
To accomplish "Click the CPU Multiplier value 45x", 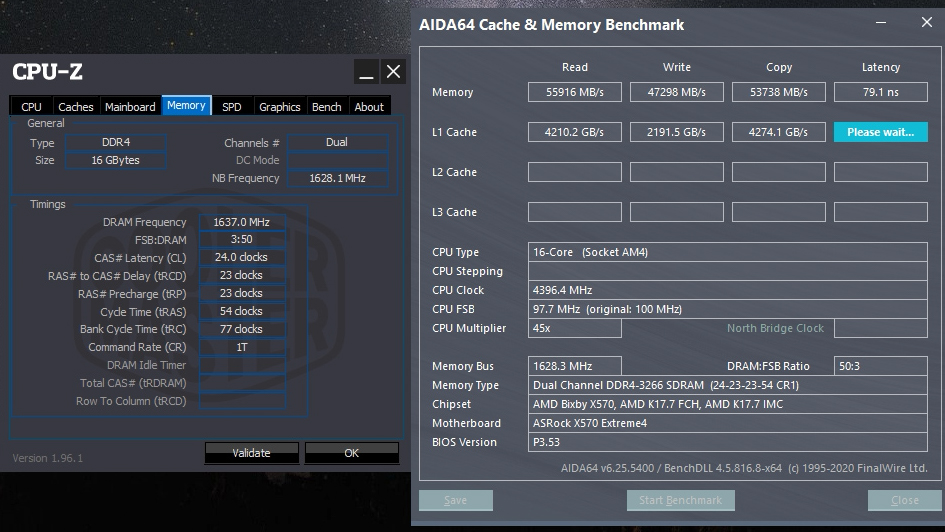I will coord(575,328).
